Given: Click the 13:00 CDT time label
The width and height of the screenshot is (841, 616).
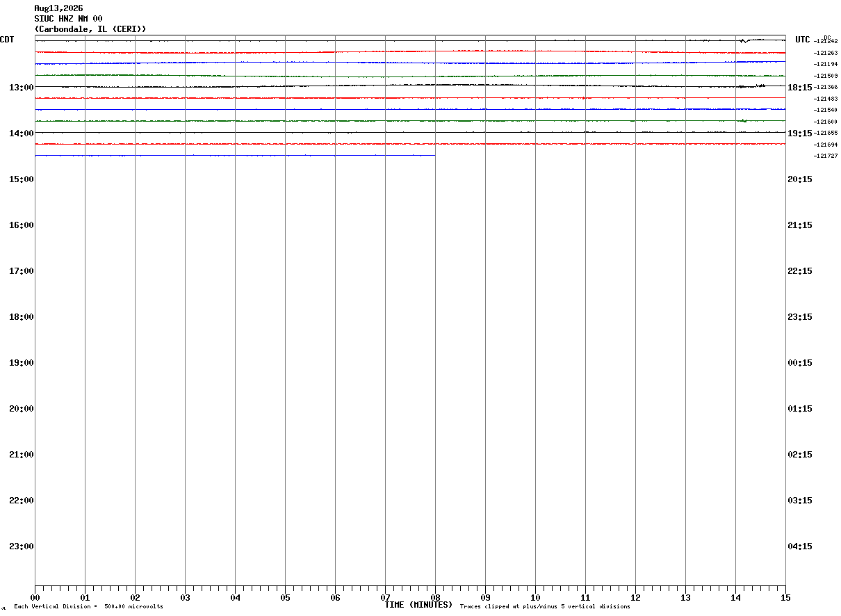Looking at the screenshot, I should (x=22, y=87).
